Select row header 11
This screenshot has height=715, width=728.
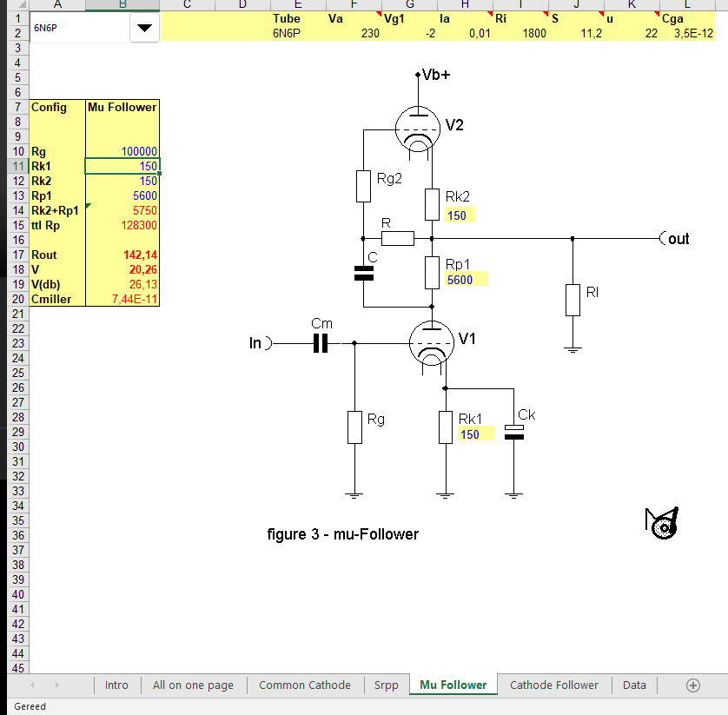pos(18,166)
